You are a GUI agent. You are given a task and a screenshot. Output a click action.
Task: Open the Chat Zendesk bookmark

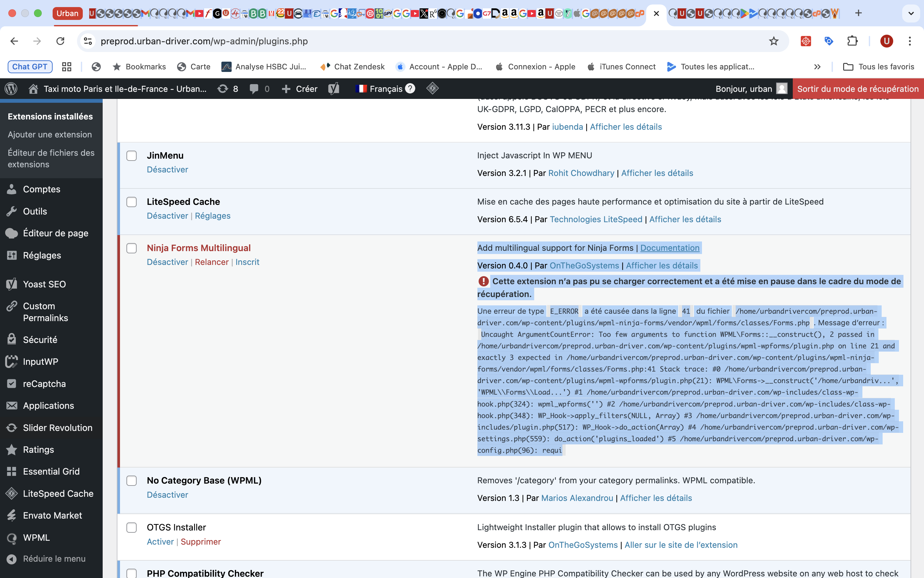[x=352, y=67]
